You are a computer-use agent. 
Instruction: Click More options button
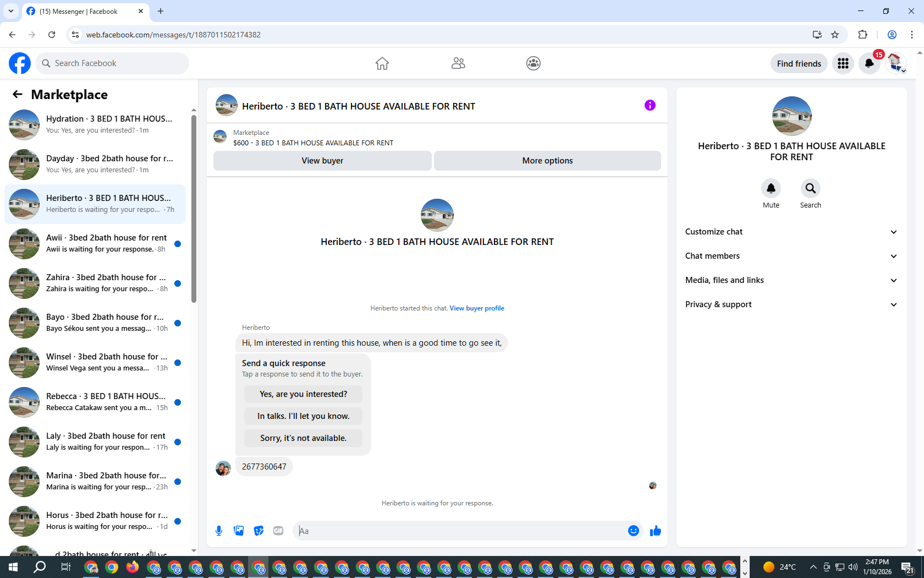tap(547, 161)
